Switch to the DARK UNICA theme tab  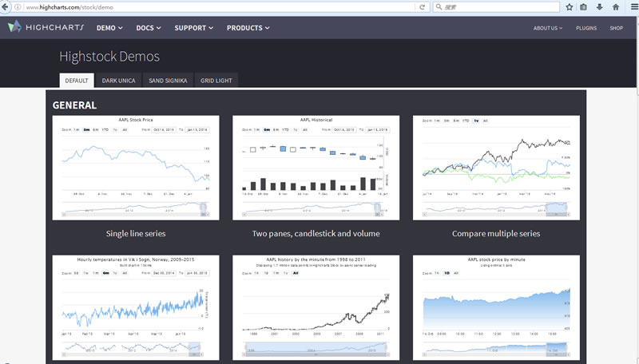coord(119,81)
